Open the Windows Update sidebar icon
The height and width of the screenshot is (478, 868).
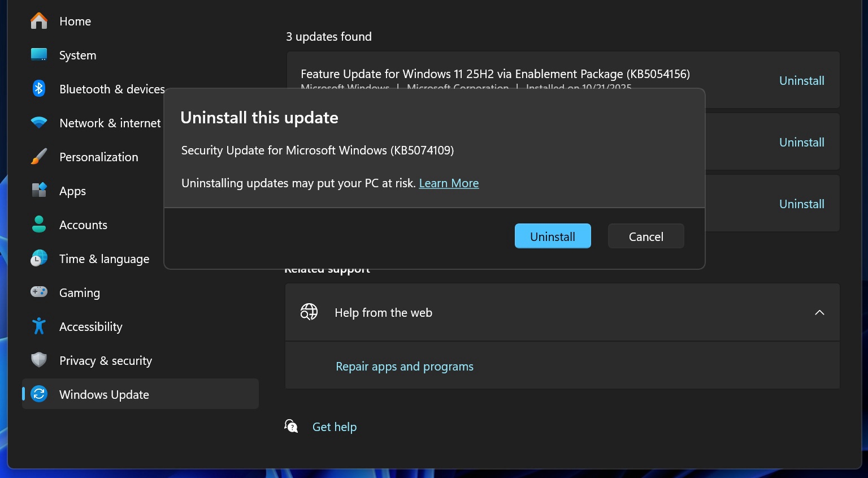click(x=38, y=394)
